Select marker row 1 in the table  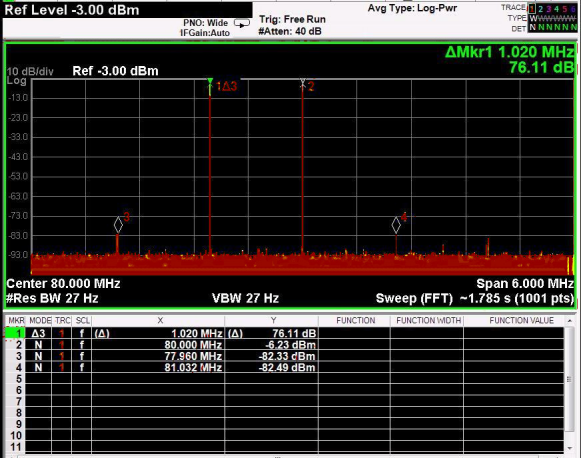285,333
